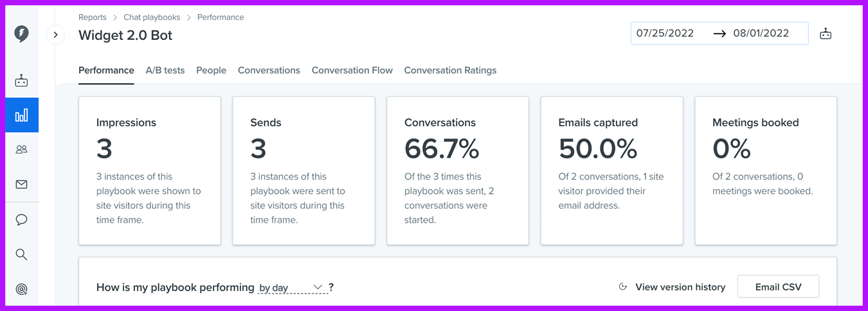Select the Conversation Ratings tab
This screenshot has width=868, height=311.
tap(450, 70)
